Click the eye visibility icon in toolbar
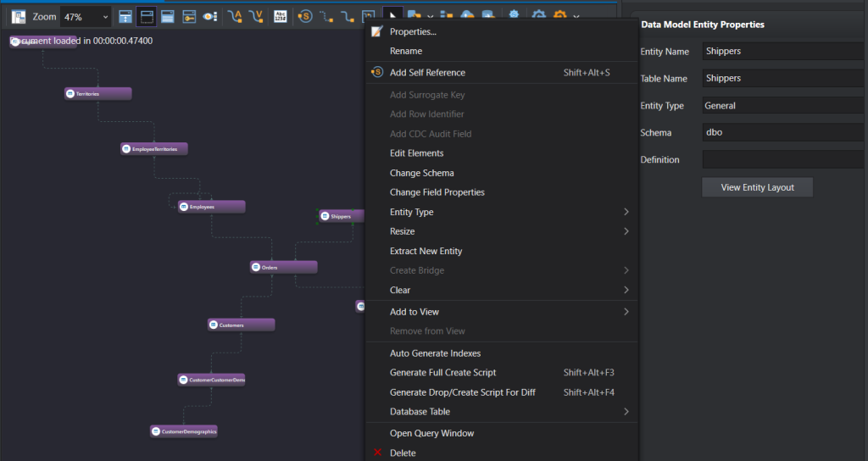Screen dimensions: 868x461 coord(211,16)
